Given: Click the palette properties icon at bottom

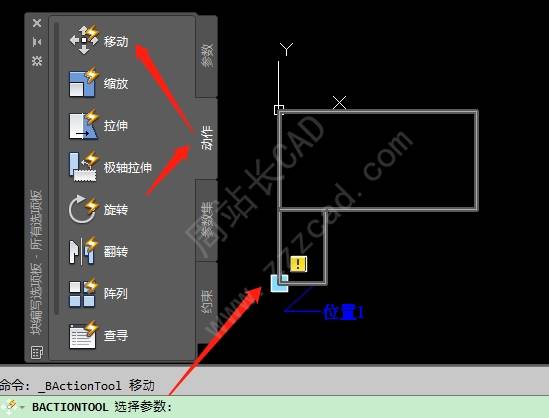Looking at the screenshot, I should [37, 352].
